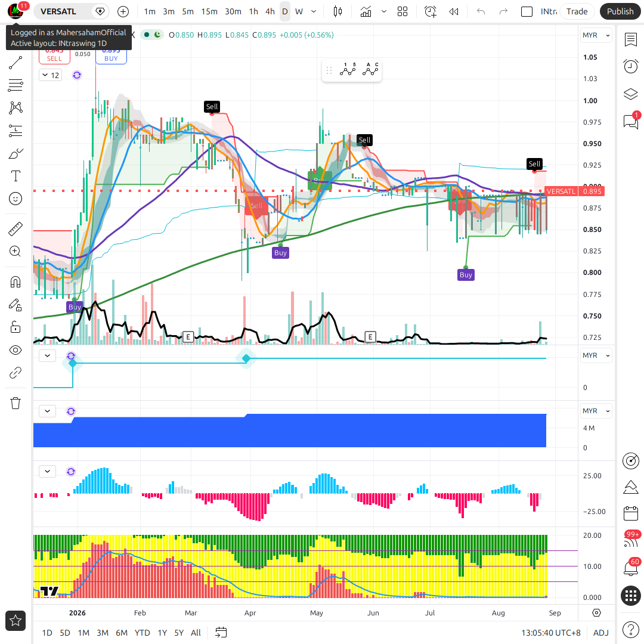644x644 pixels.
Task: Open the go to date calendar icon
Action: (x=221, y=633)
